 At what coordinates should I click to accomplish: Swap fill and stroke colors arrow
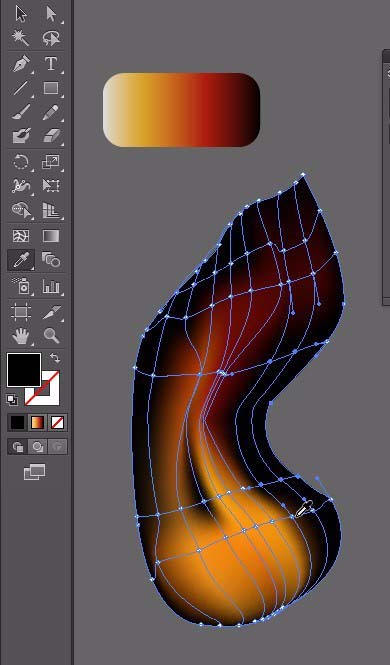55,358
